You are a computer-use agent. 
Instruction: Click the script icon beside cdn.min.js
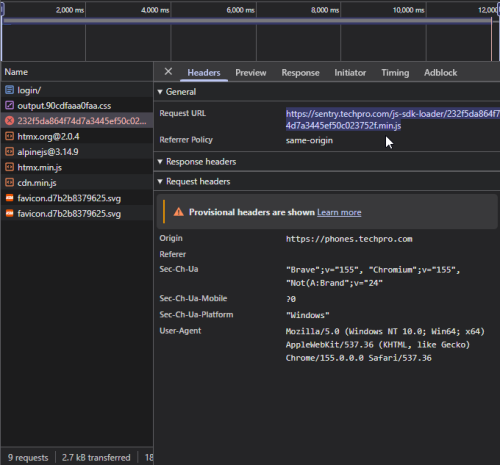[10, 182]
